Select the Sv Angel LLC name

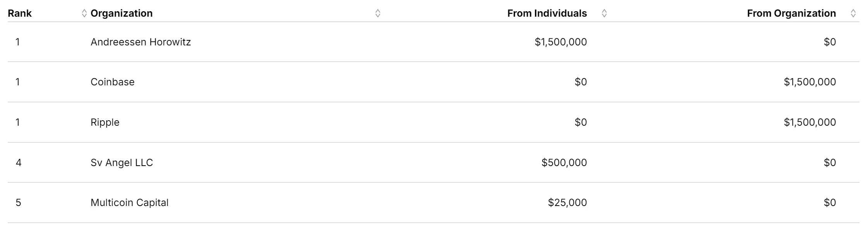[122, 163]
